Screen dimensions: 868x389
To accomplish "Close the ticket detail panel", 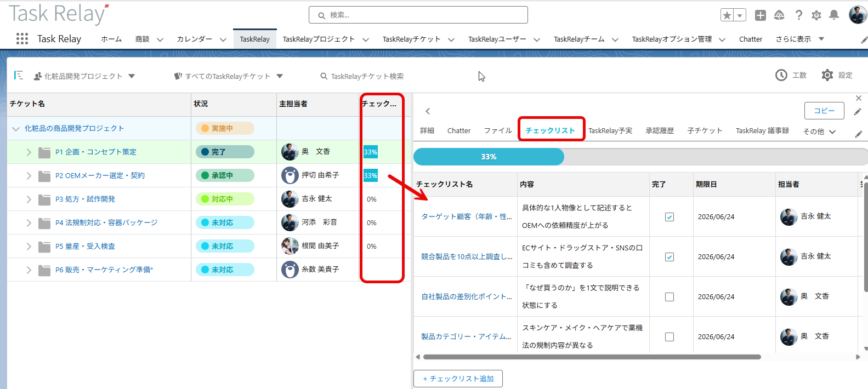I will (859, 98).
